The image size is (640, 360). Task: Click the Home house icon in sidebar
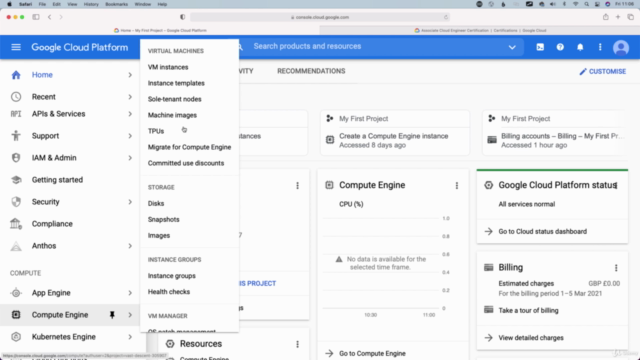coord(16,75)
